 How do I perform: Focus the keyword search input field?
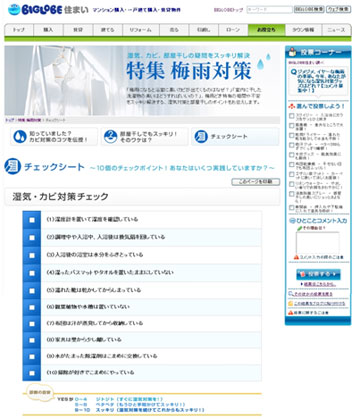pyautogui.click(x=269, y=10)
